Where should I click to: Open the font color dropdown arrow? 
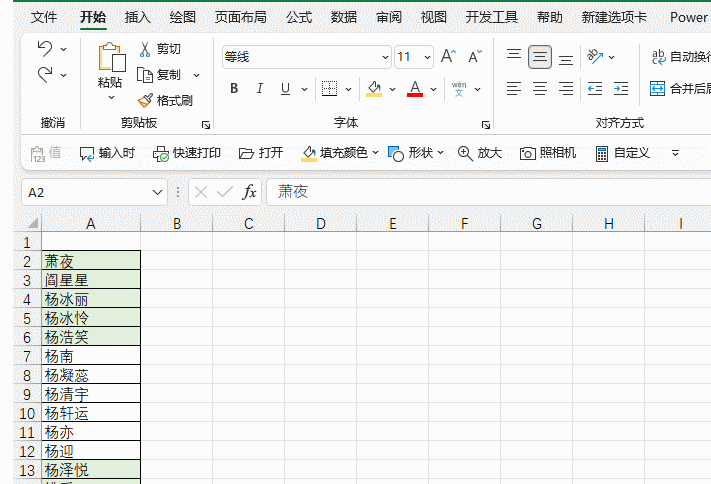433,89
